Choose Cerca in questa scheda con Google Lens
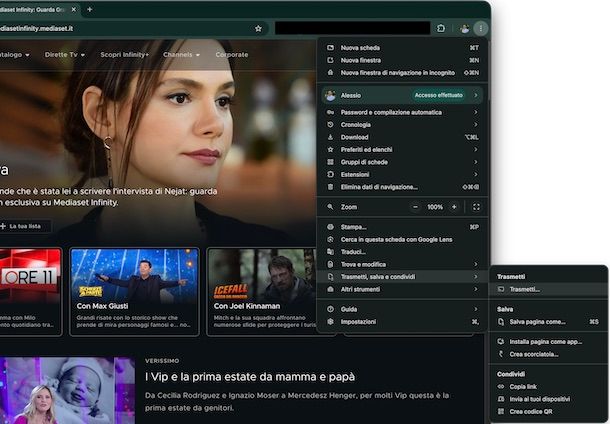610x424 pixels. (403, 240)
